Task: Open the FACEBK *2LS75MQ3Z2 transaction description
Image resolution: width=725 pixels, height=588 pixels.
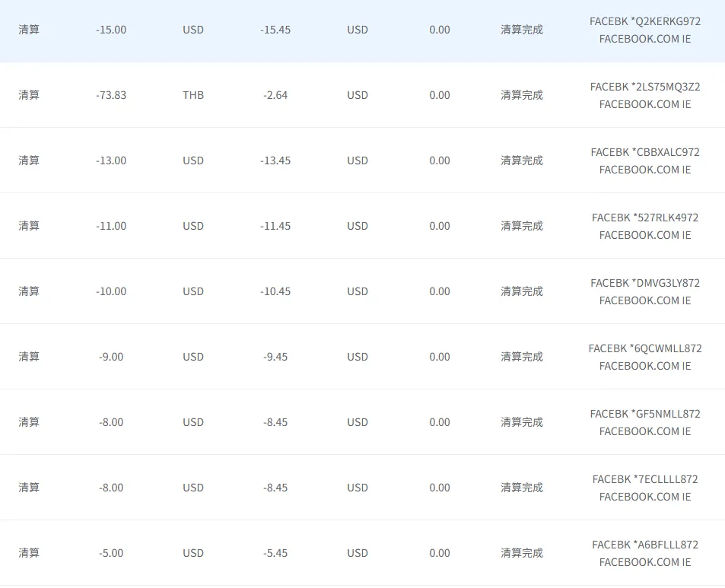Action: [x=644, y=87]
